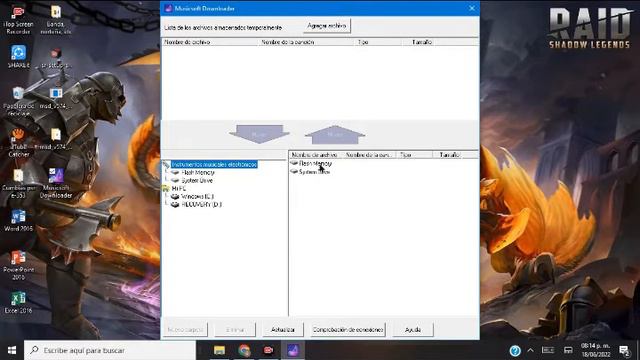Open Word 2016 desktop shortcut

[x=18, y=220]
